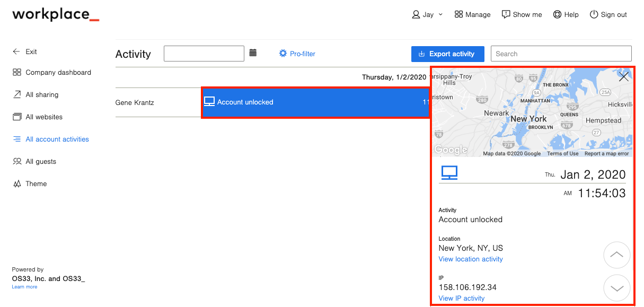
Task: Click Hempstead on the map
Action: coord(603,120)
